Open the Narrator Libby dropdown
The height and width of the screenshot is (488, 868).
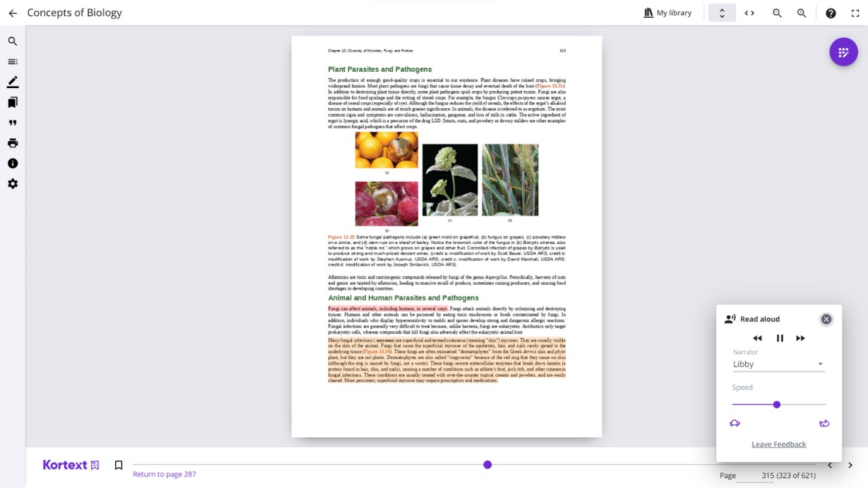pyautogui.click(x=778, y=364)
